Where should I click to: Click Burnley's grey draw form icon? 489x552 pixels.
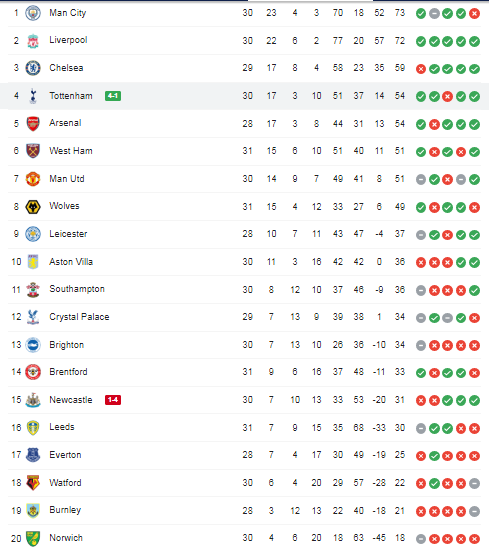point(474,511)
